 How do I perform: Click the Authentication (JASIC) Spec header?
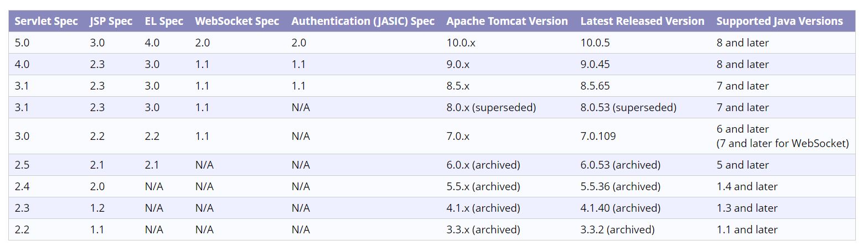click(x=363, y=22)
